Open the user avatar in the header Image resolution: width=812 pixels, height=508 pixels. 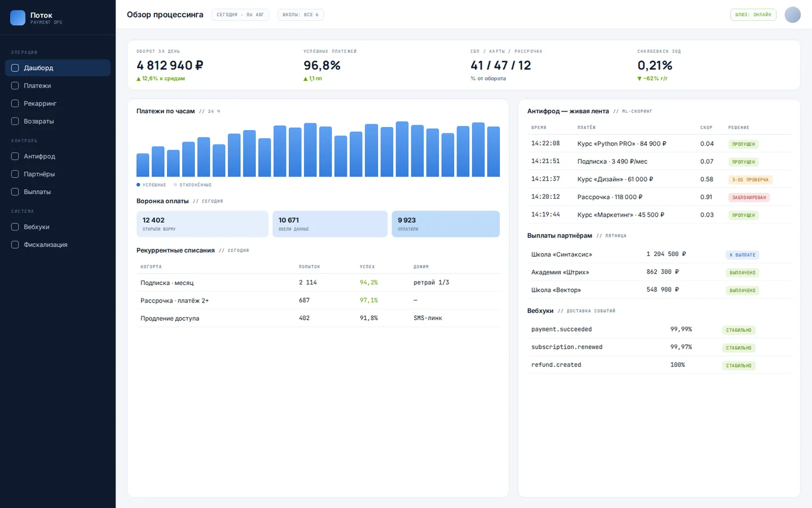(792, 15)
